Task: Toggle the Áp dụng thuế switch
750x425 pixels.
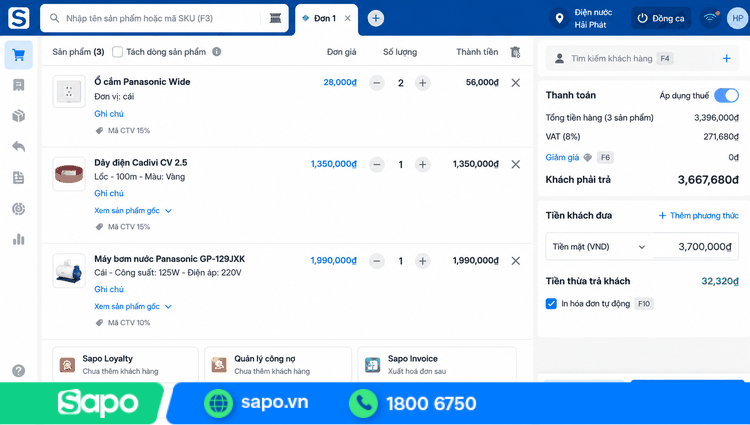Action: 726,95
